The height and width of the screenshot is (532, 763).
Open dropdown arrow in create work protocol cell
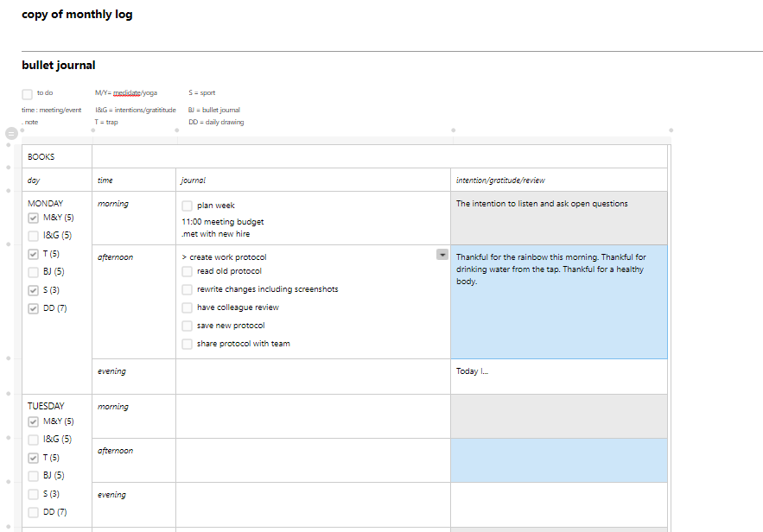[x=442, y=255]
